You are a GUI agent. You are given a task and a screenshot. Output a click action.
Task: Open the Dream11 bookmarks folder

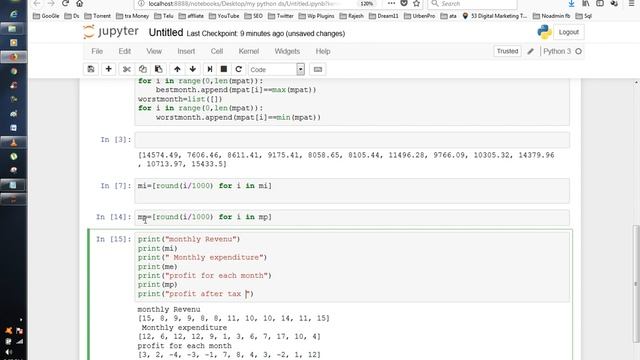pyautogui.click(x=384, y=16)
